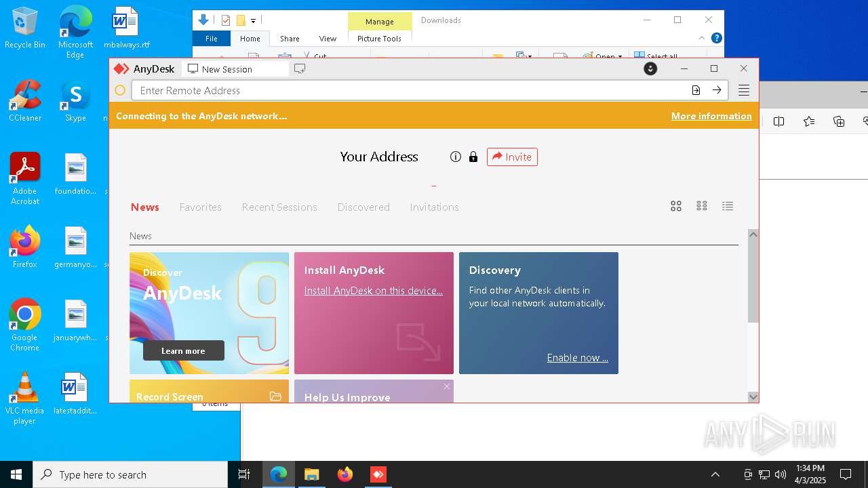Click the taskbar clock showing 1:34 PM
868x488 pixels.
coord(810,474)
